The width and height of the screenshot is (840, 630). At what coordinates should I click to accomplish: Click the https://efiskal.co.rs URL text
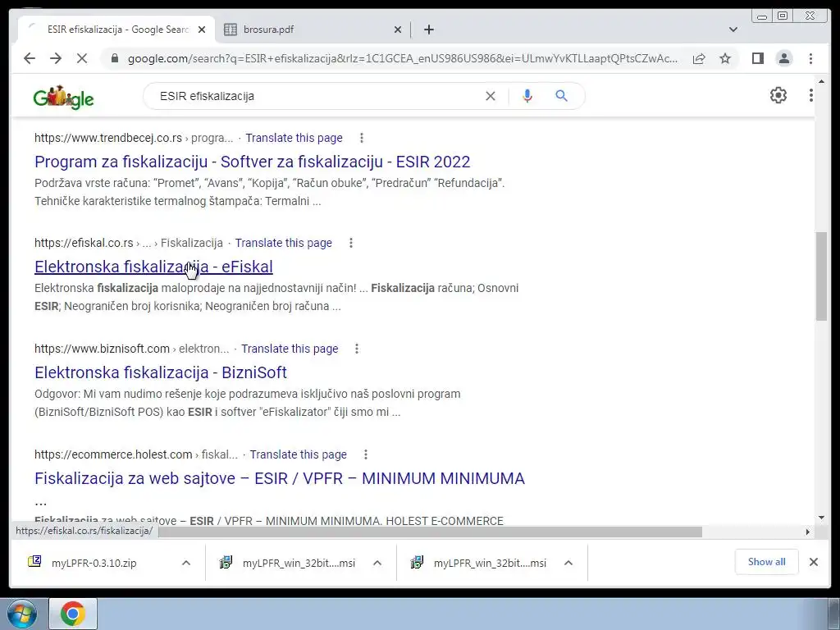click(x=84, y=243)
